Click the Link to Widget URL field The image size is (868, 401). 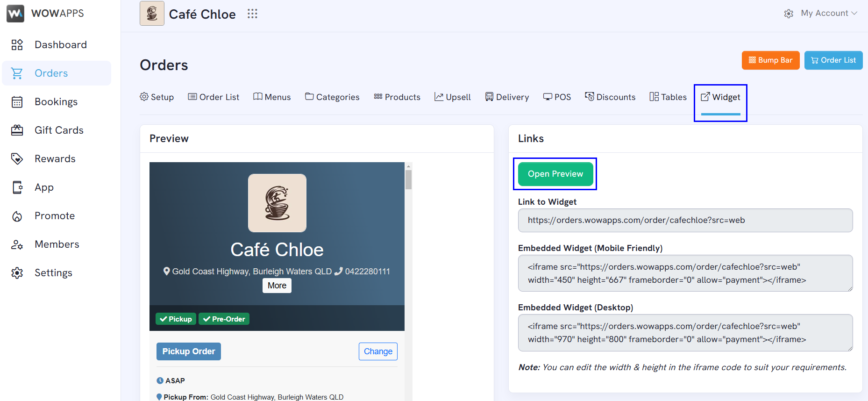point(685,220)
